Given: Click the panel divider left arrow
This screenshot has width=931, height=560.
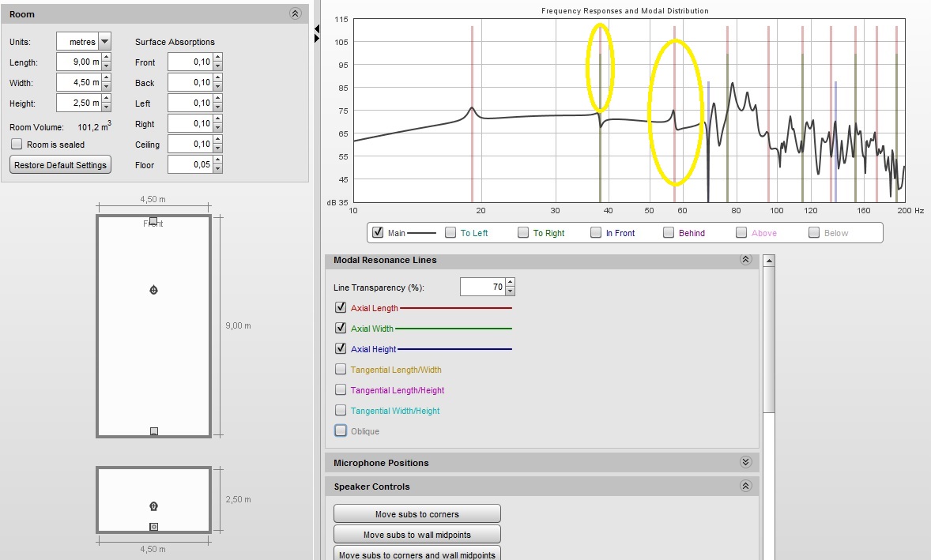Looking at the screenshot, I should point(316,28).
